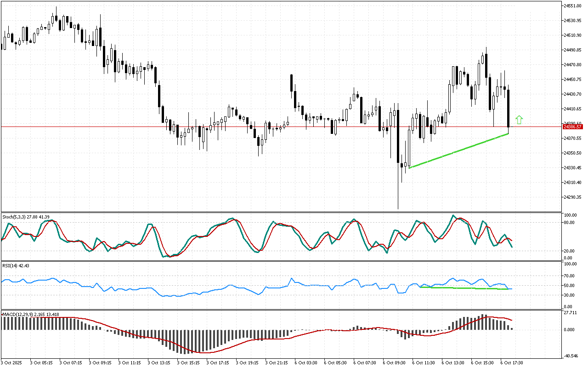Click the green up arrow signal
This screenshot has height=368, width=588.
pyautogui.click(x=519, y=120)
